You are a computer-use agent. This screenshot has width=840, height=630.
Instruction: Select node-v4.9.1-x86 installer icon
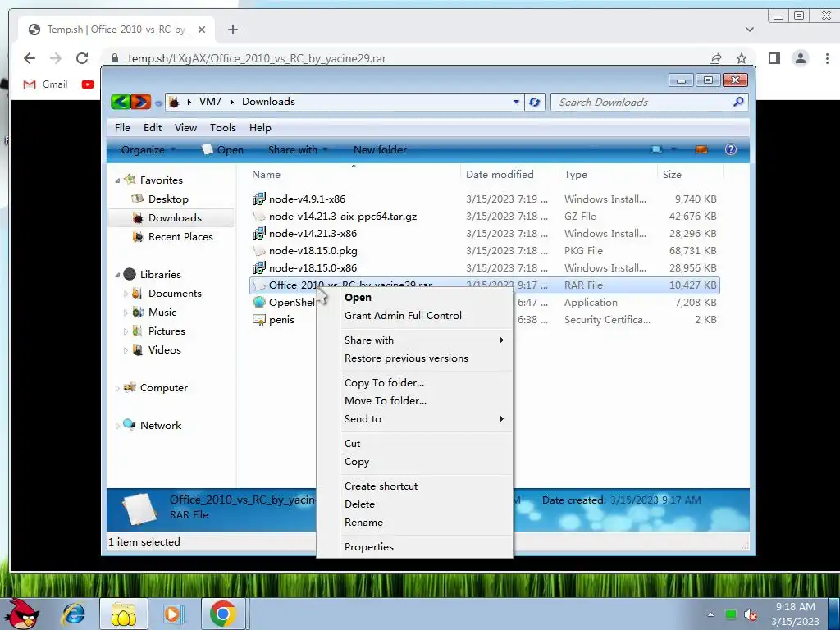click(x=259, y=199)
